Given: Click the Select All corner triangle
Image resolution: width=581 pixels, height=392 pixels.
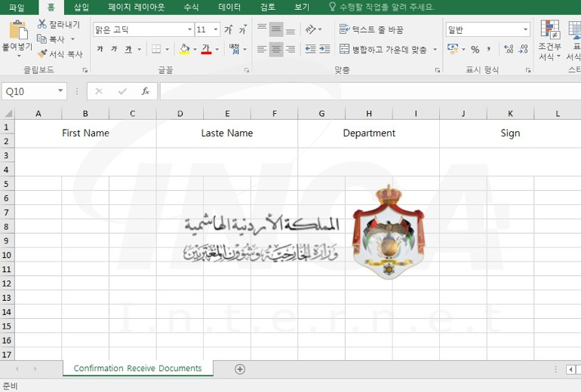Looking at the screenshot, I should coord(8,113).
